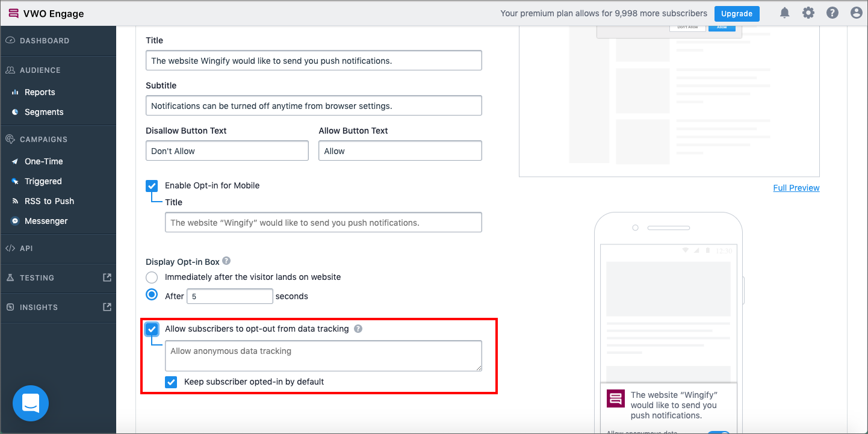The height and width of the screenshot is (434, 868).
Task: Open Triggered campaigns
Action: pyautogui.click(x=43, y=181)
